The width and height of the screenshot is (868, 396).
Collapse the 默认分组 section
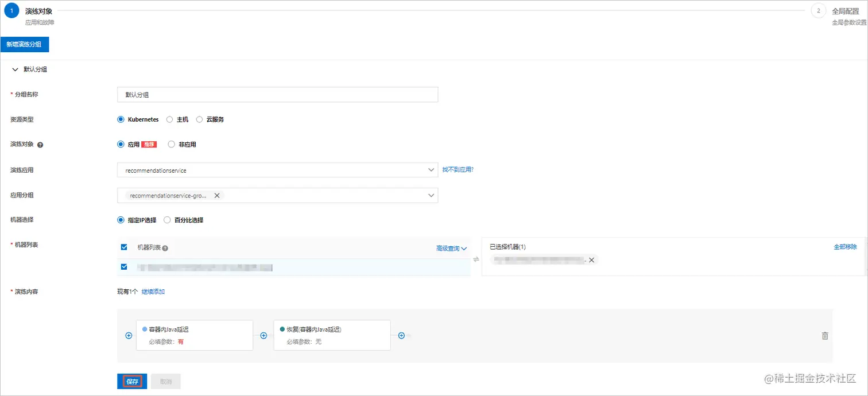pyautogui.click(x=15, y=69)
